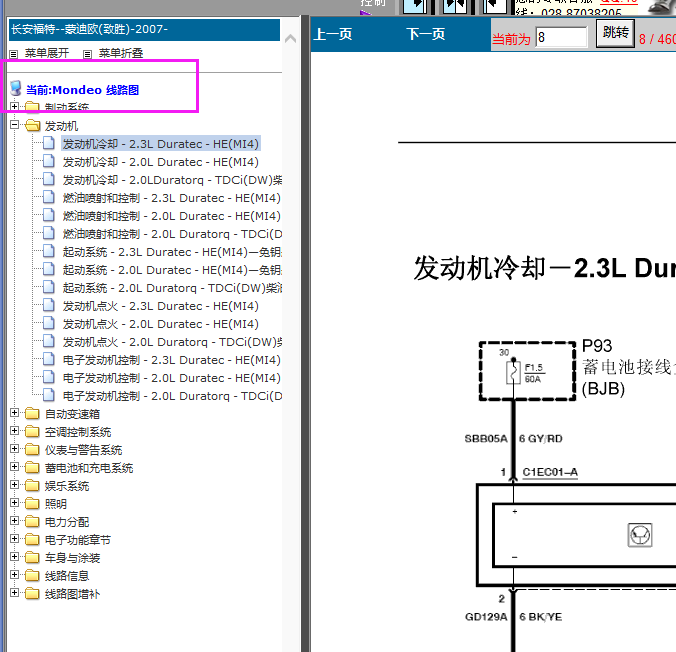
Task: Open 发动机点火 - 2.3L Duratec page
Action: (160, 306)
